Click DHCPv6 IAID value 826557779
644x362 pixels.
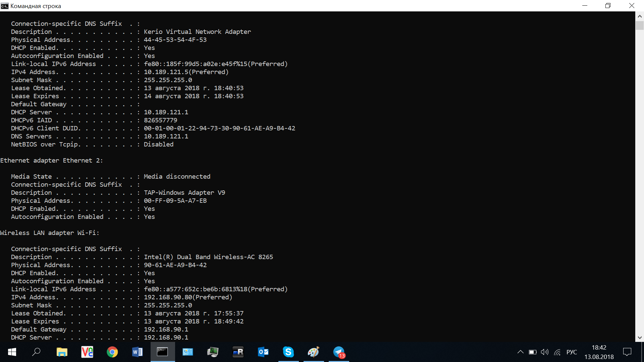point(160,120)
